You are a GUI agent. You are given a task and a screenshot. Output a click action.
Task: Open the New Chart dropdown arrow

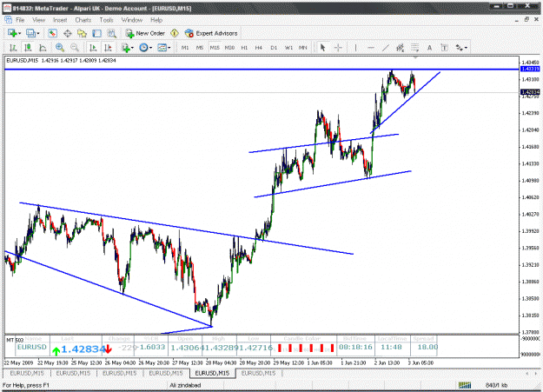19,34
